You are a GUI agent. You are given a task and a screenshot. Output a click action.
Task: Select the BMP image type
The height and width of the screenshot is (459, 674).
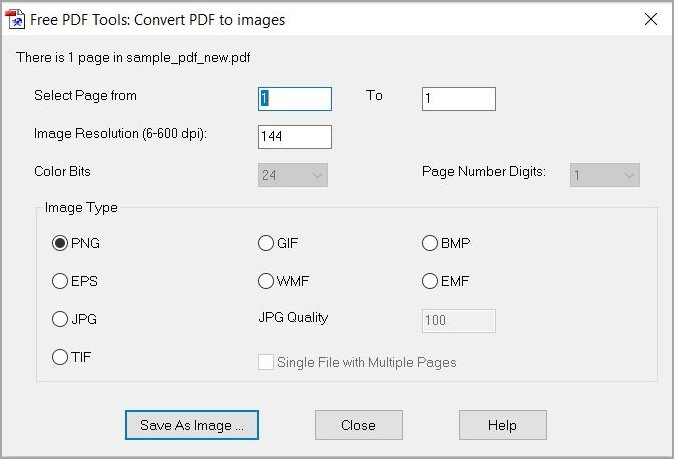(x=430, y=243)
